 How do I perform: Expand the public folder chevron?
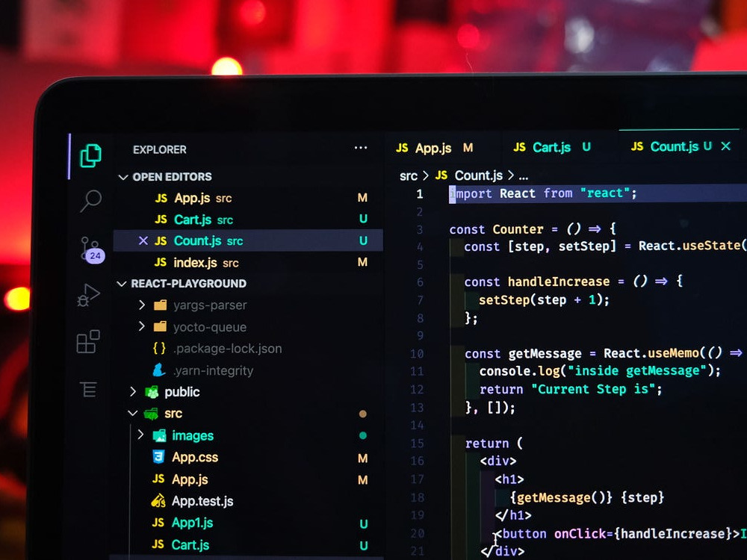click(x=133, y=391)
